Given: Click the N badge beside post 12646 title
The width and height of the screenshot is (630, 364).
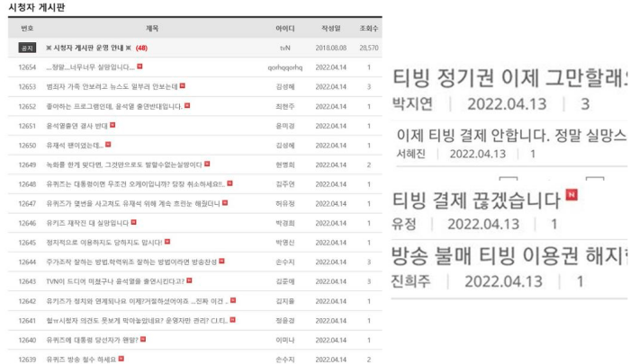Looking at the screenshot, I should 134,222.
